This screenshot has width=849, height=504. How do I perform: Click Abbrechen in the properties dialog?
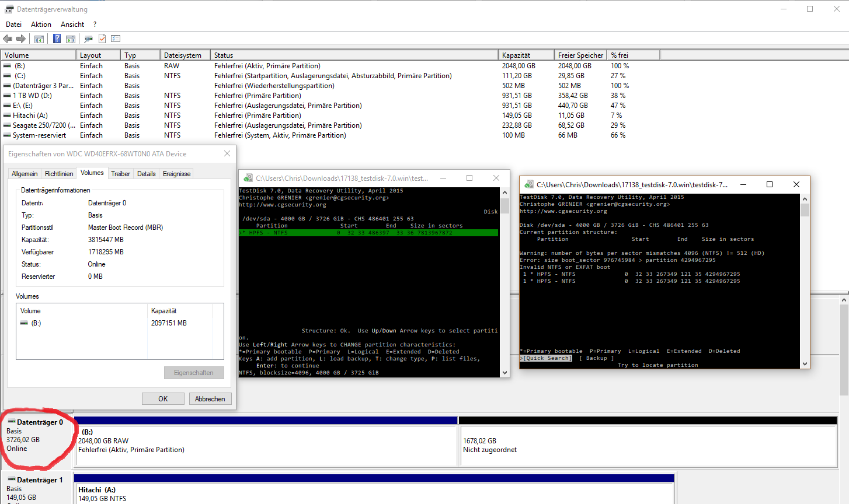pyautogui.click(x=210, y=399)
